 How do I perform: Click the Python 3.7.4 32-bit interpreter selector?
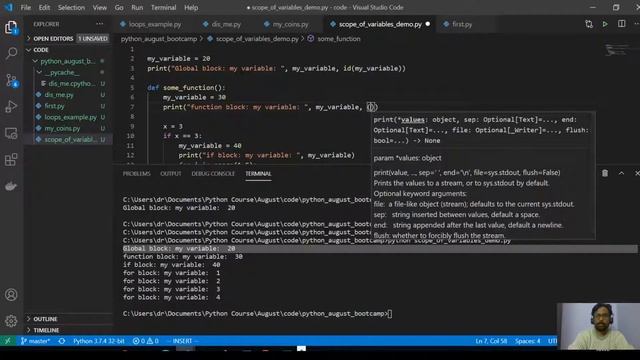click(x=99, y=341)
